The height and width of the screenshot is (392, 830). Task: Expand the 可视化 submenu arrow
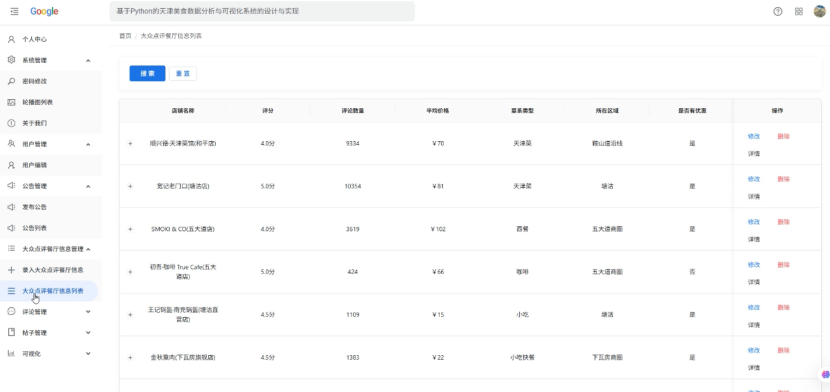click(88, 353)
